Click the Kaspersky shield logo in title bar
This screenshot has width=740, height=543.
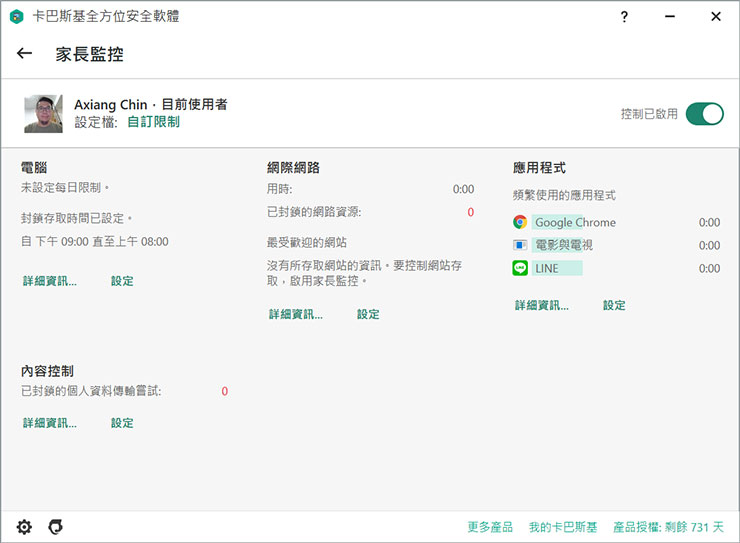click(x=17, y=17)
